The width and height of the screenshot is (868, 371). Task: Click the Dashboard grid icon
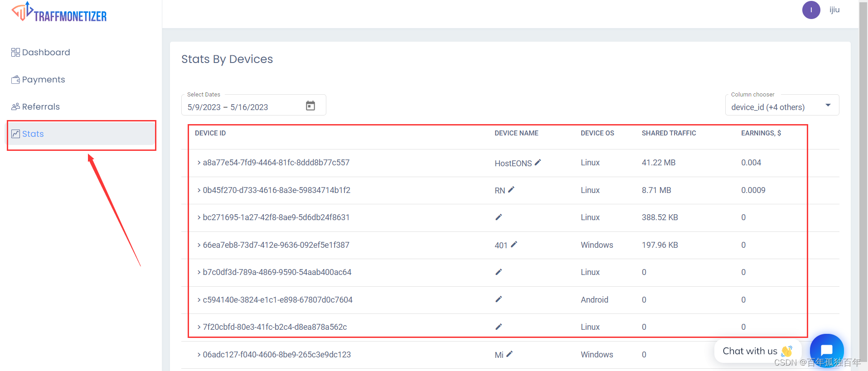click(x=15, y=52)
